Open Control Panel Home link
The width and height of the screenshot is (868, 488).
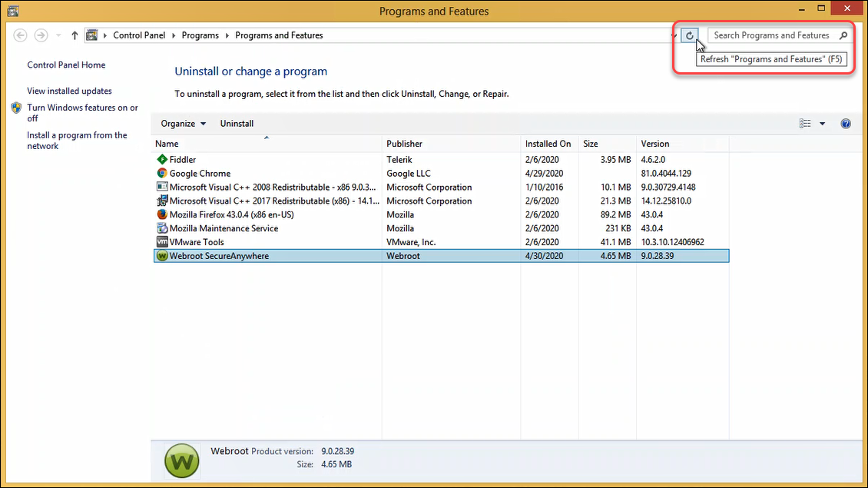[66, 65]
